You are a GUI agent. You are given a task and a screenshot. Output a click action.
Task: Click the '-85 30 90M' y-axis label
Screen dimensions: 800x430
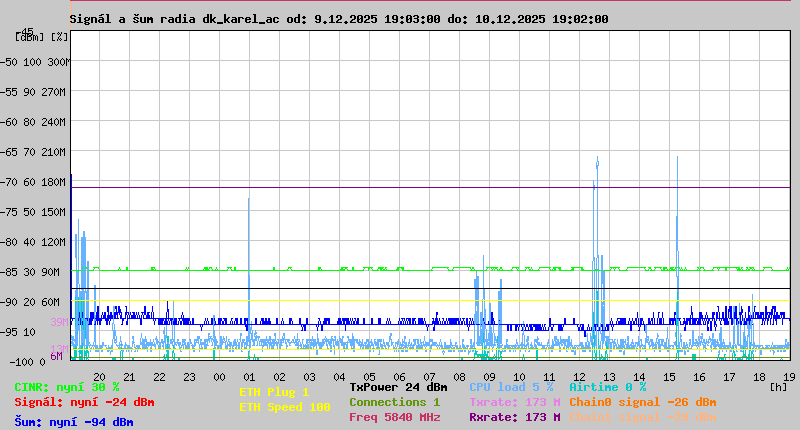tap(31, 272)
